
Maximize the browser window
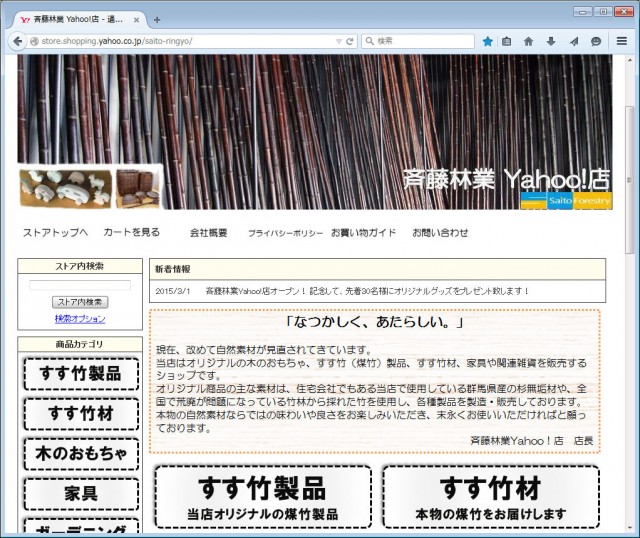point(603,11)
